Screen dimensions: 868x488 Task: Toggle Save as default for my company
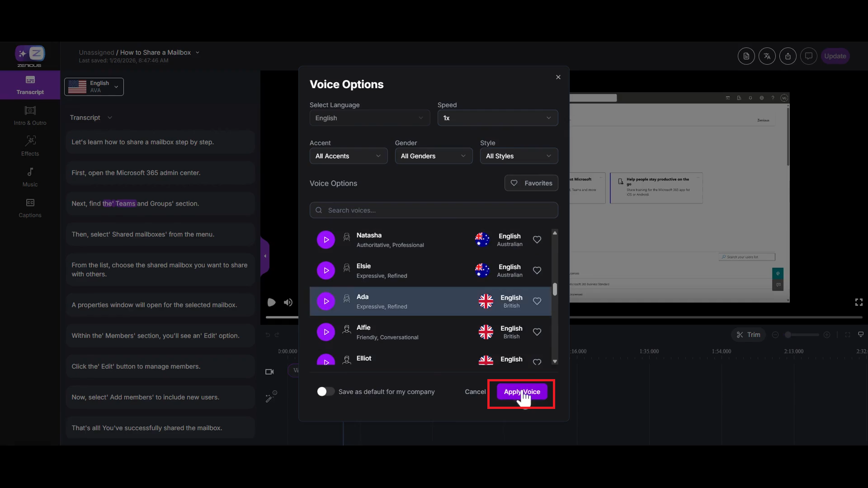click(325, 392)
